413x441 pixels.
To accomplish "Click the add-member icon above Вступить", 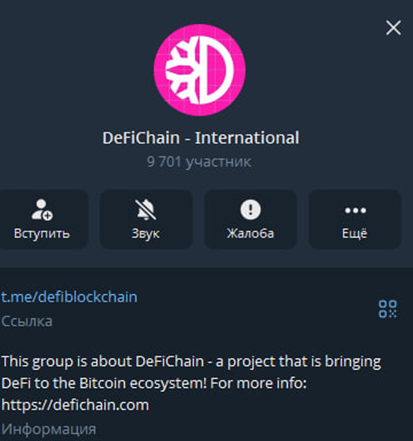I will pos(42,210).
